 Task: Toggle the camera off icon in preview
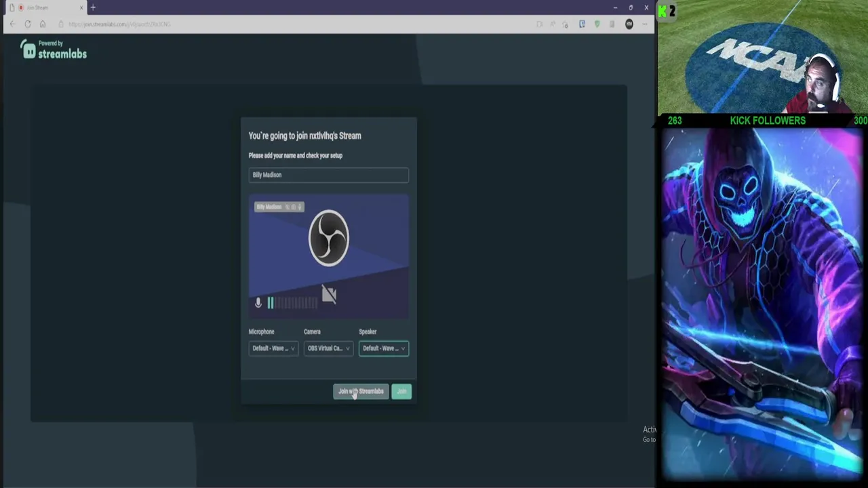[x=329, y=294]
